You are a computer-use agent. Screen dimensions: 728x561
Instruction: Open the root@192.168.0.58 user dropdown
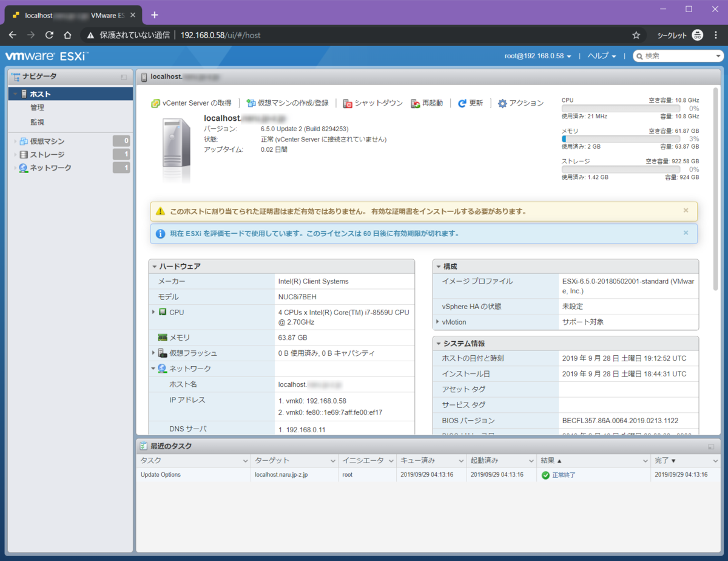538,56
